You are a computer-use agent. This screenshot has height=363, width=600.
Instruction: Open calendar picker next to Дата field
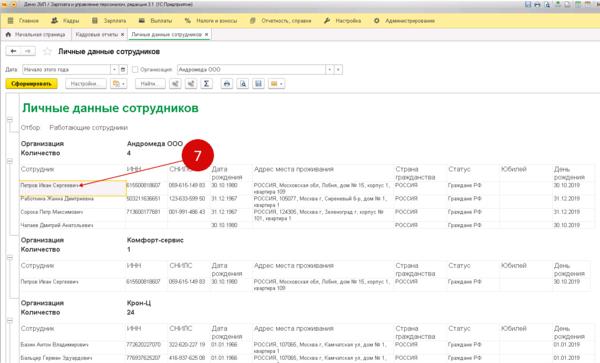(123, 70)
